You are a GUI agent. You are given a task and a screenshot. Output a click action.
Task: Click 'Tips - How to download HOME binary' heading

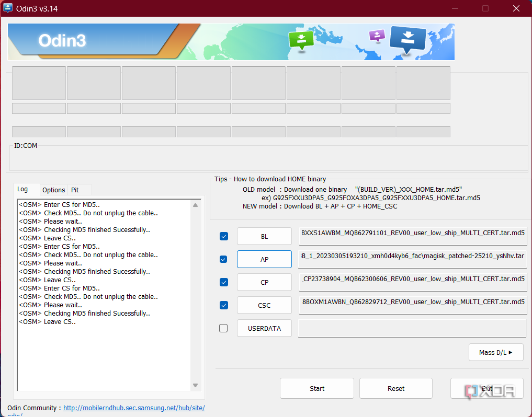coord(270,179)
